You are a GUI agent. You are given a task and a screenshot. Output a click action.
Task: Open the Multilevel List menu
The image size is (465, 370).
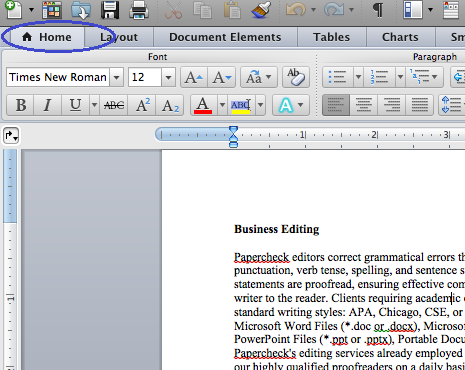coord(424,77)
